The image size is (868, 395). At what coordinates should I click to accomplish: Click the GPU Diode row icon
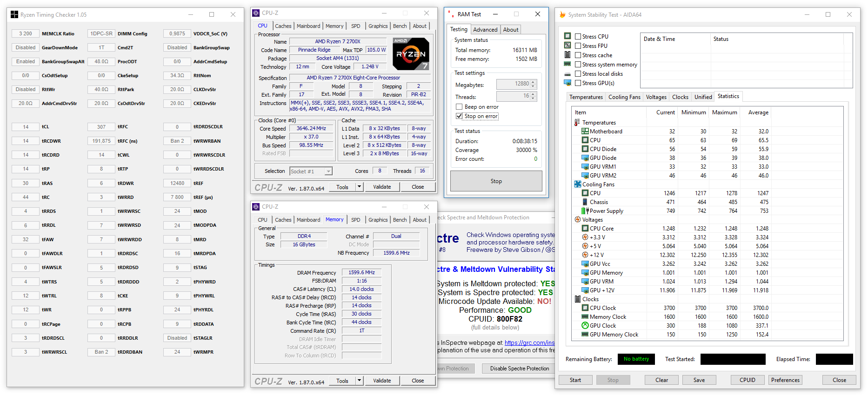click(585, 158)
